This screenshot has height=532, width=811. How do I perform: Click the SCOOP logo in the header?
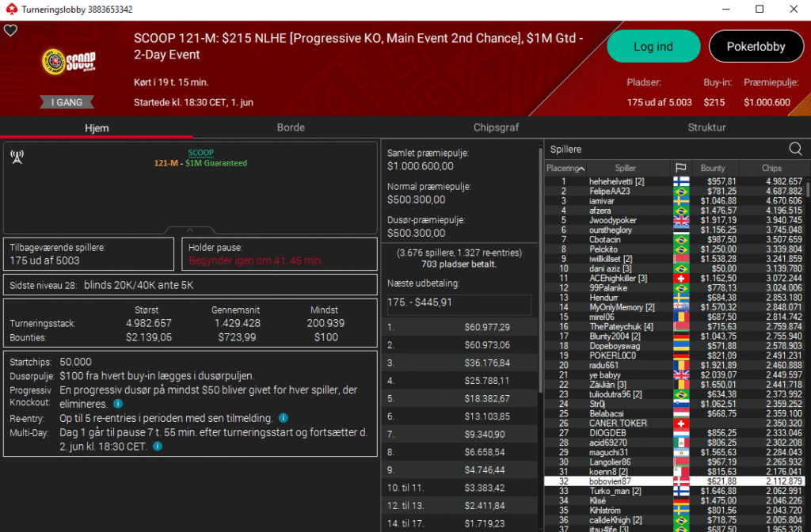(x=69, y=62)
